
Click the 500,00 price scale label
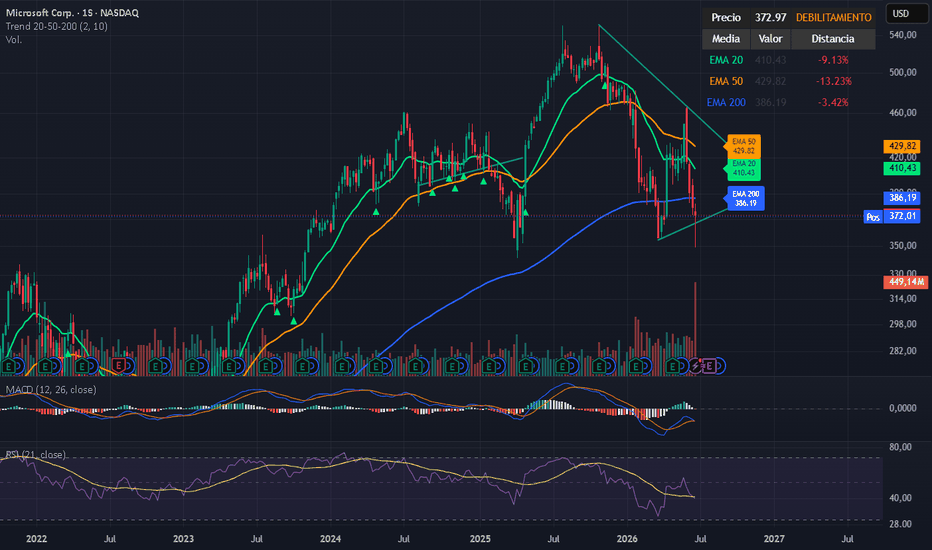(902, 73)
